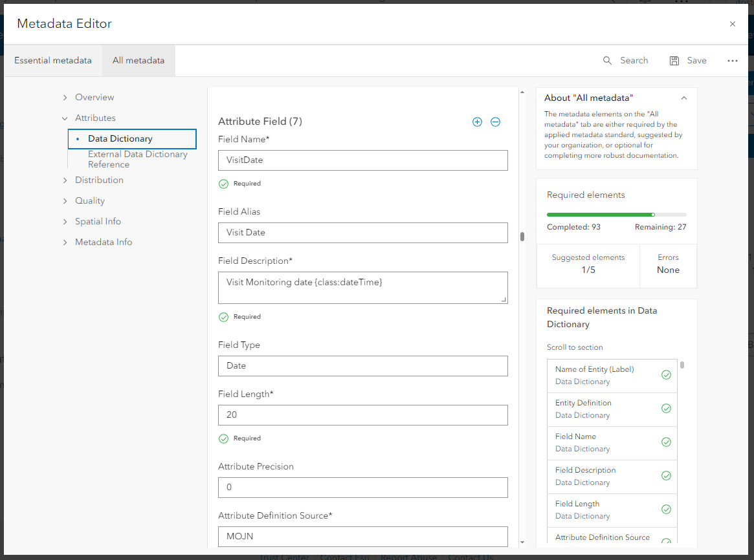Click the Search magnifier icon
Viewport: 754px width, 560px height.
(607, 61)
